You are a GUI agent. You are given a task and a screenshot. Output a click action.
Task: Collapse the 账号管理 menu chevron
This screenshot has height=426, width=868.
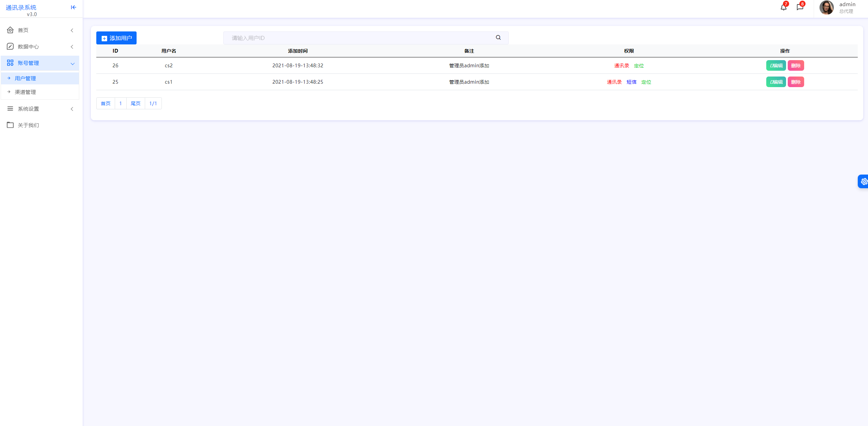pyautogui.click(x=72, y=64)
